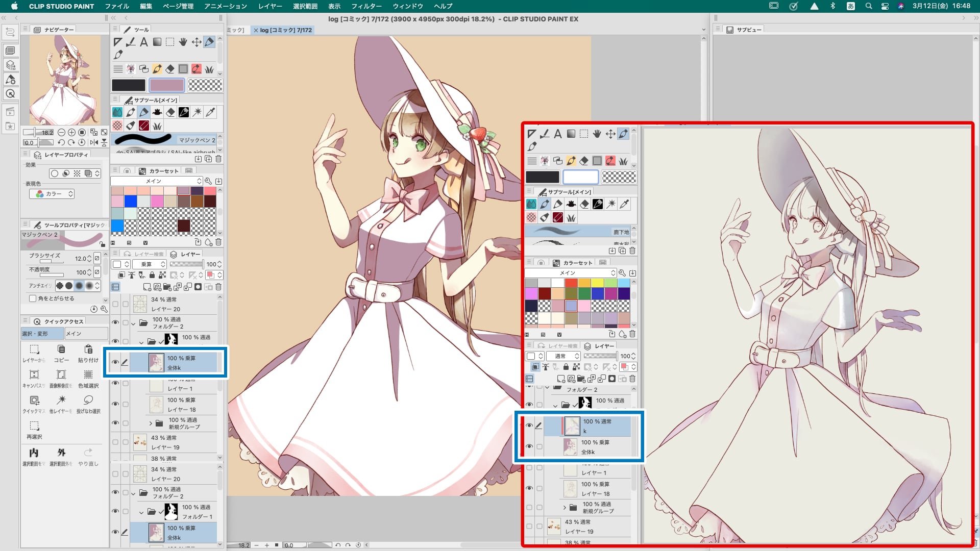Click Quick Access キャンバスサイズ icon
Viewport: 980px width, 551px height.
click(34, 375)
